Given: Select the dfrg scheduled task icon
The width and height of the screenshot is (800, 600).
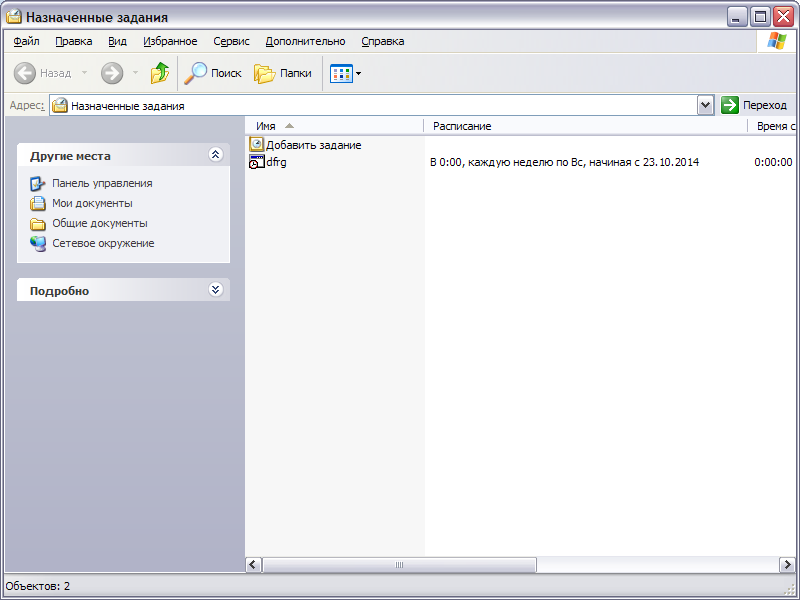Looking at the screenshot, I should tap(257, 162).
